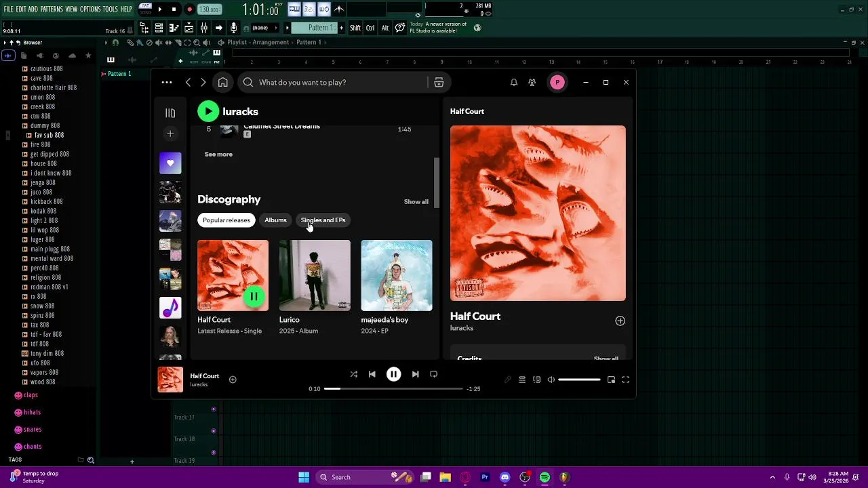
Task: Open Liked Songs in Spotify sidebar
Action: tap(170, 163)
